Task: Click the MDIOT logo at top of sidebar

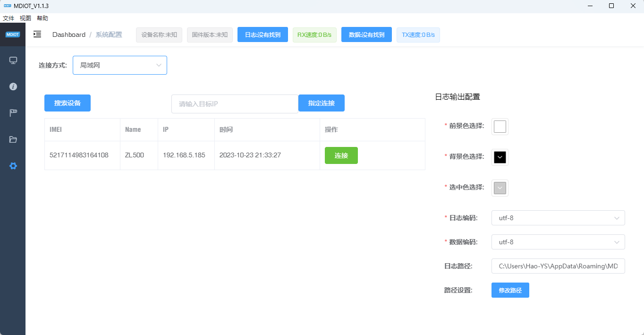Action: click(x=13, y=34)
